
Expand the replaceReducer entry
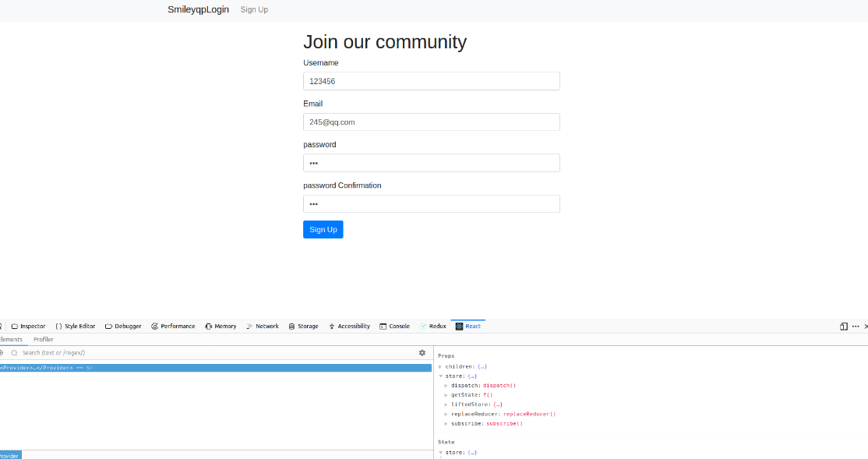click(x=446, y=414)
